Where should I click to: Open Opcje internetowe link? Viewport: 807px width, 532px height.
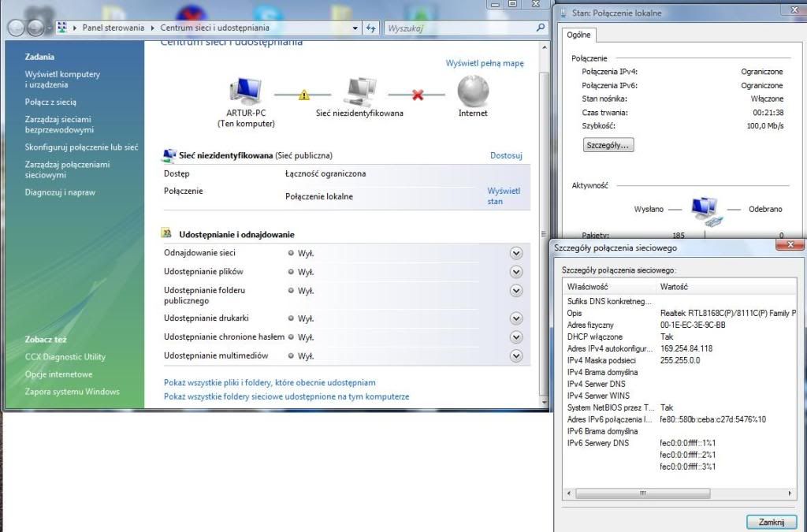tap(58, 374)
